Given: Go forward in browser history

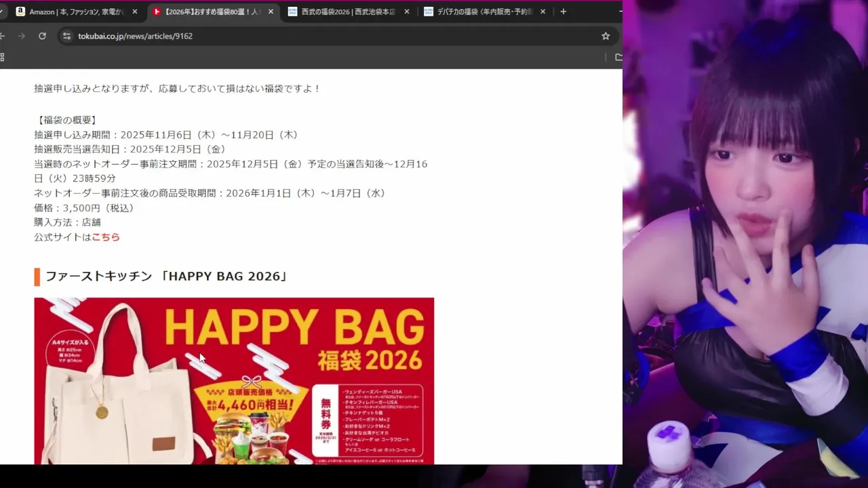Looking at the screenshot, I should (21, 36).
